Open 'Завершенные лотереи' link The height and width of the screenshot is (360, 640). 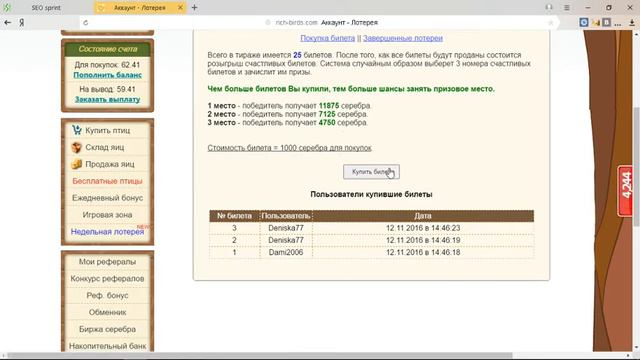(403, 38)
